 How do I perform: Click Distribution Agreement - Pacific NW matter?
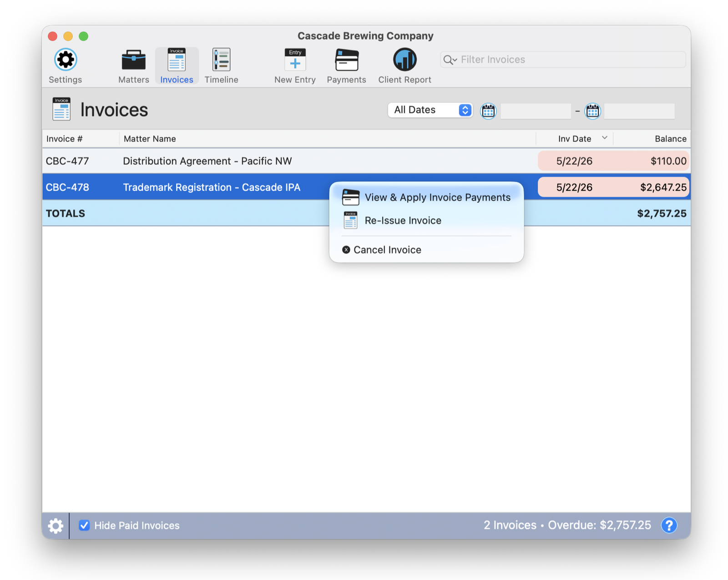click(207, 161)
